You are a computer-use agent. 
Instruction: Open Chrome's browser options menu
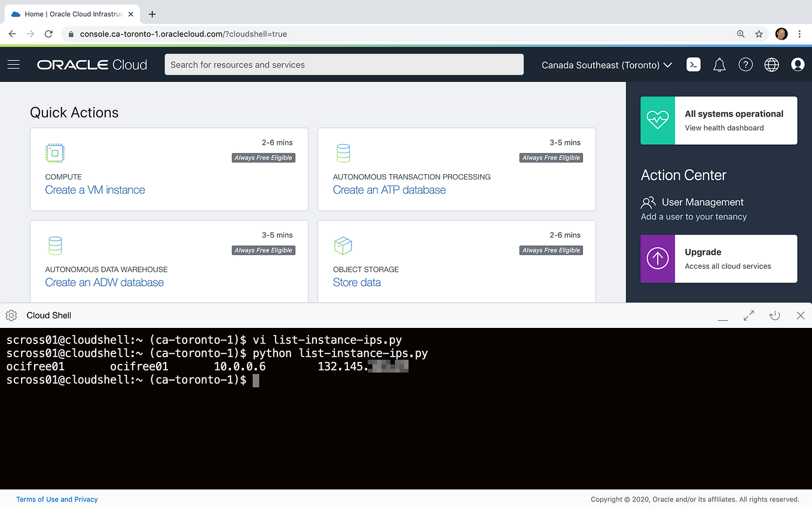click(800, 34)
